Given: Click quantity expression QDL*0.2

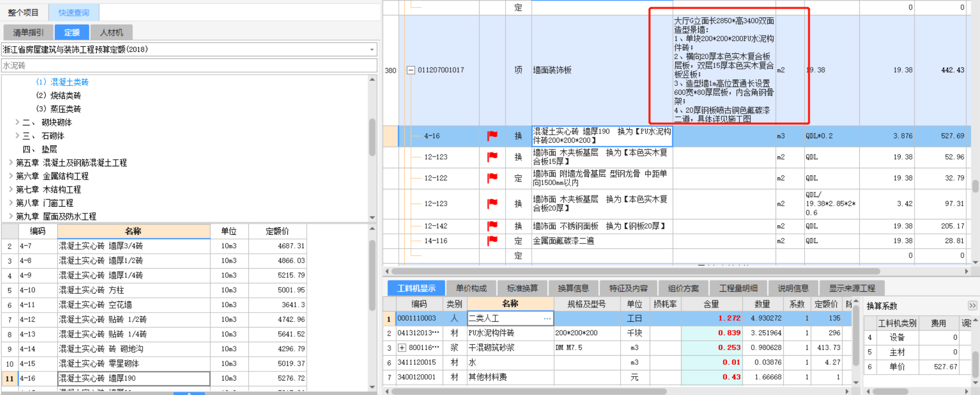Looking at the screenshot, I should pos(832,136).
